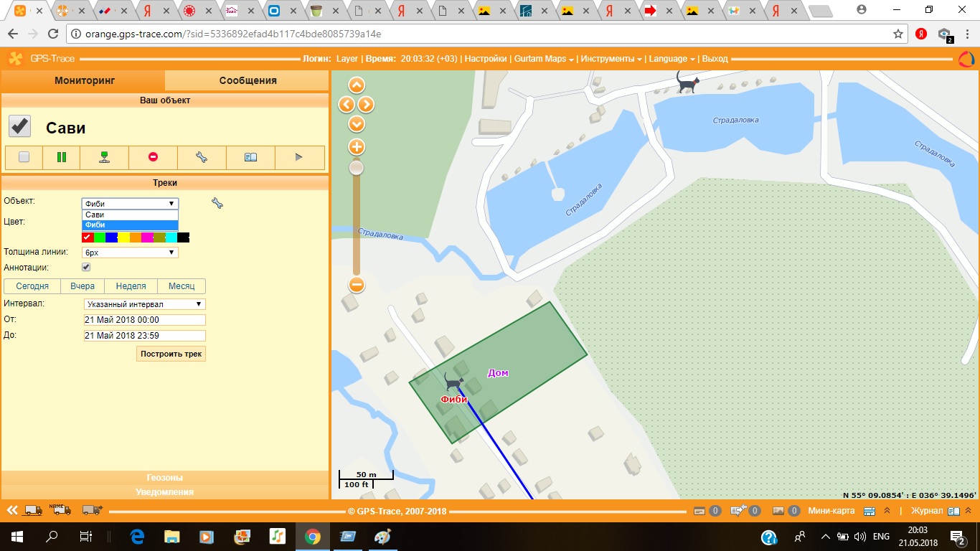This screenshot has height=551, width=980.
Task: Select Сави in the object dropdown list
Action: click(129, 215)
